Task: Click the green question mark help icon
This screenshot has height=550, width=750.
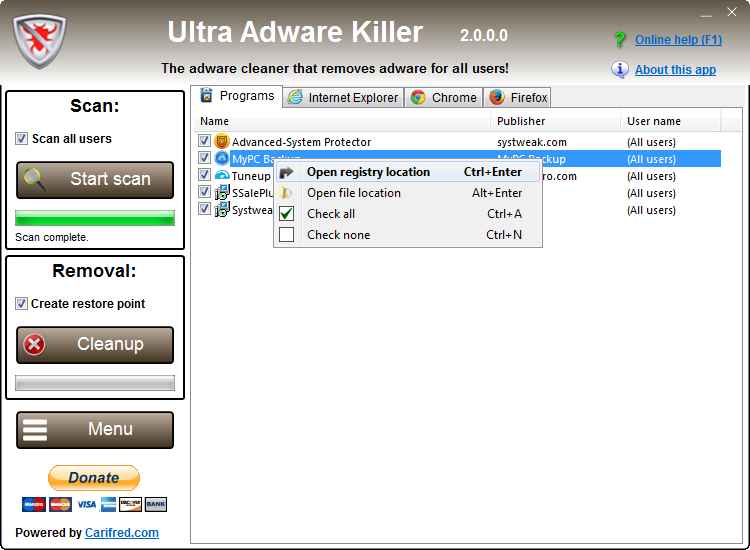Action: click(x=620, y=40)
